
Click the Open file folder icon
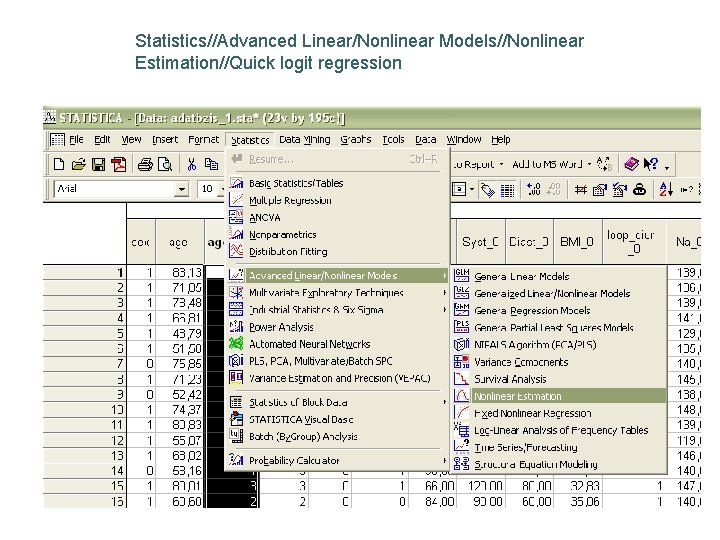click(x=79, y=164)
